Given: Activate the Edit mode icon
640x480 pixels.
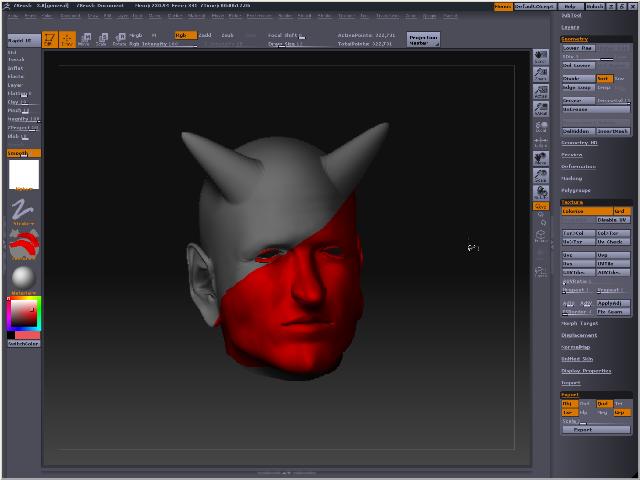Looking at the screenshot, I should tap(50, 39).
